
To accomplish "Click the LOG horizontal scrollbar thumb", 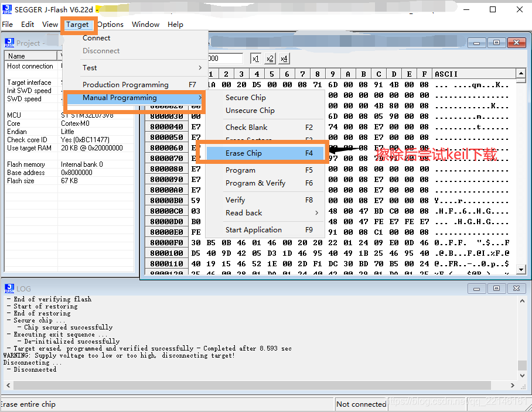I will pos(252,385).
